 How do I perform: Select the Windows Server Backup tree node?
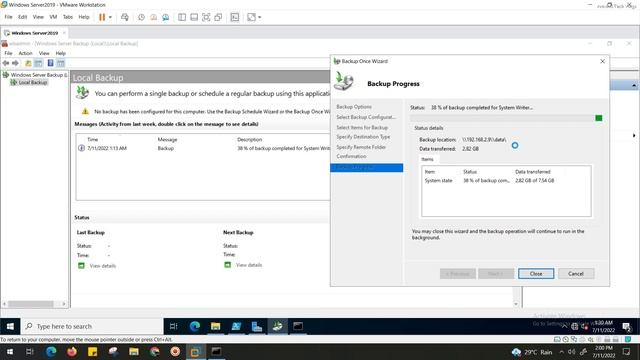[35, 75]
